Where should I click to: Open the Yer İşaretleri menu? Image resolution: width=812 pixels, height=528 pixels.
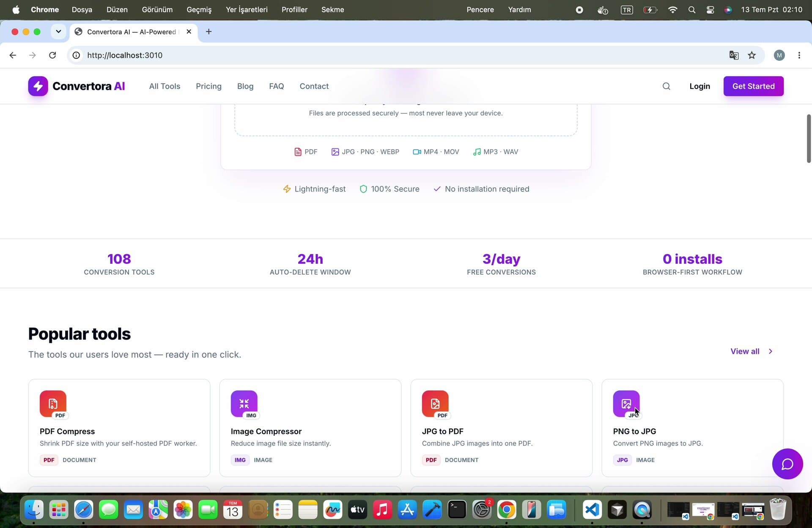[247, 10]
